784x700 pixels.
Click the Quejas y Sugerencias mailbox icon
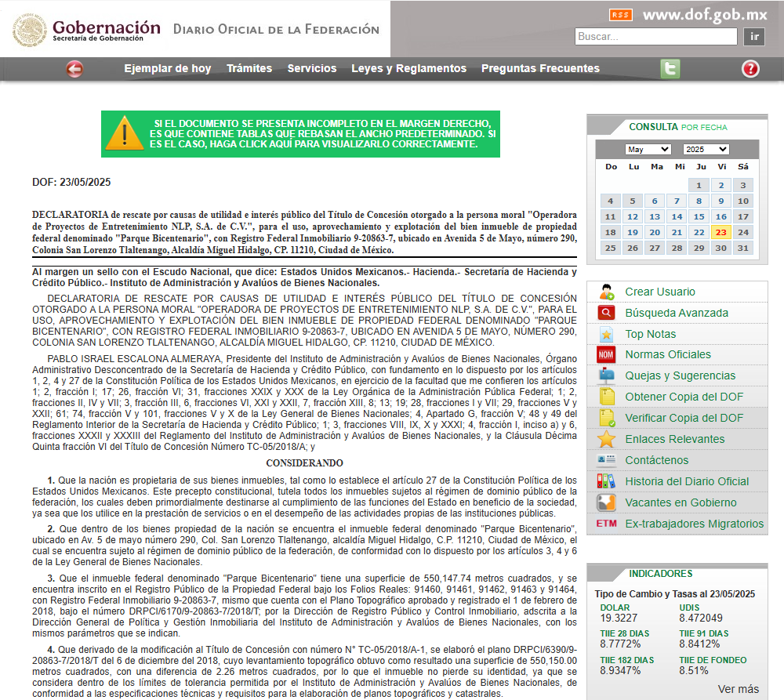(607, 375)
